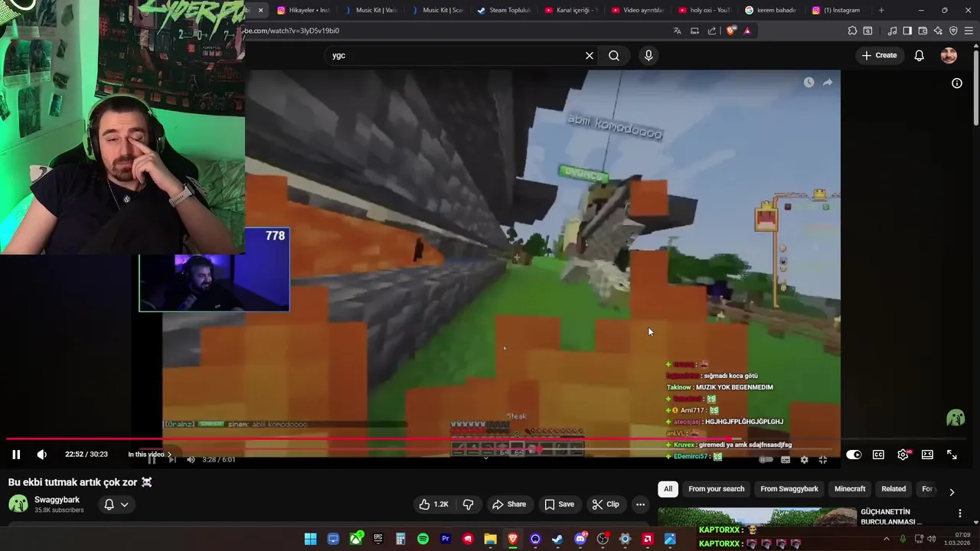Select the 'From Swaggybark' chip
Screen dimensions: 980x551
(789, 489)
